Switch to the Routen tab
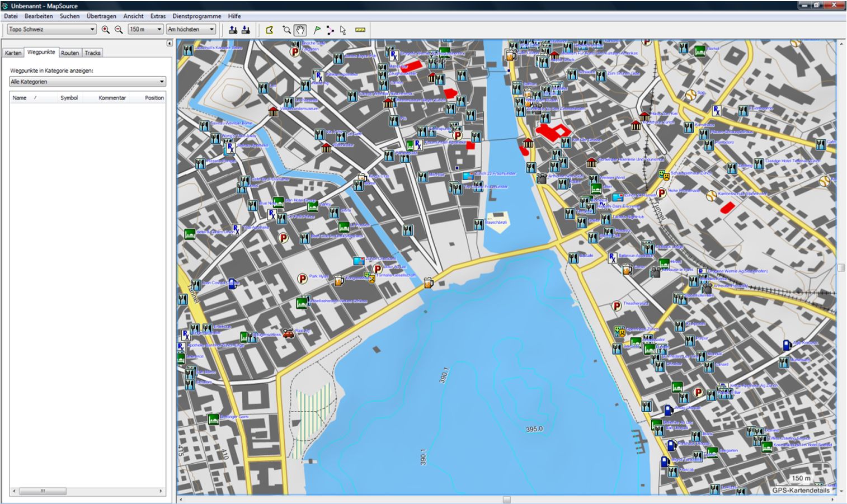This screenshot has height=504, width=847. pyautogui.click(x=70, y=53)
